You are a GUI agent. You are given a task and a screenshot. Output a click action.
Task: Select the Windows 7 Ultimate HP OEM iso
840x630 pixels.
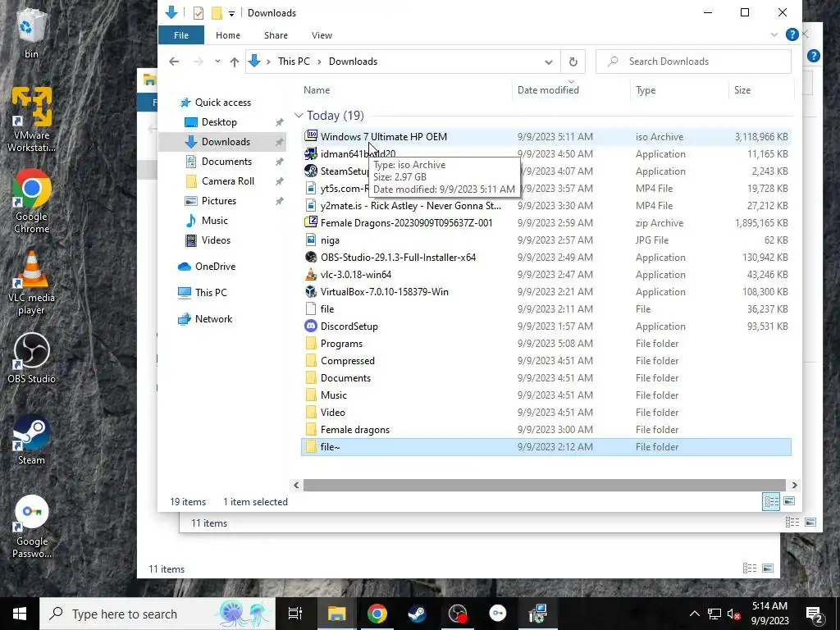coord(546,137)
